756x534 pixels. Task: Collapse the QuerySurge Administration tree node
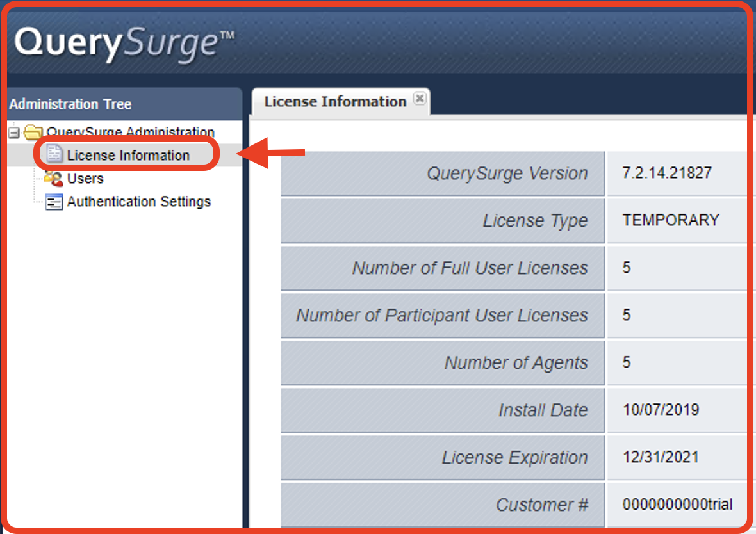point(15,132)
